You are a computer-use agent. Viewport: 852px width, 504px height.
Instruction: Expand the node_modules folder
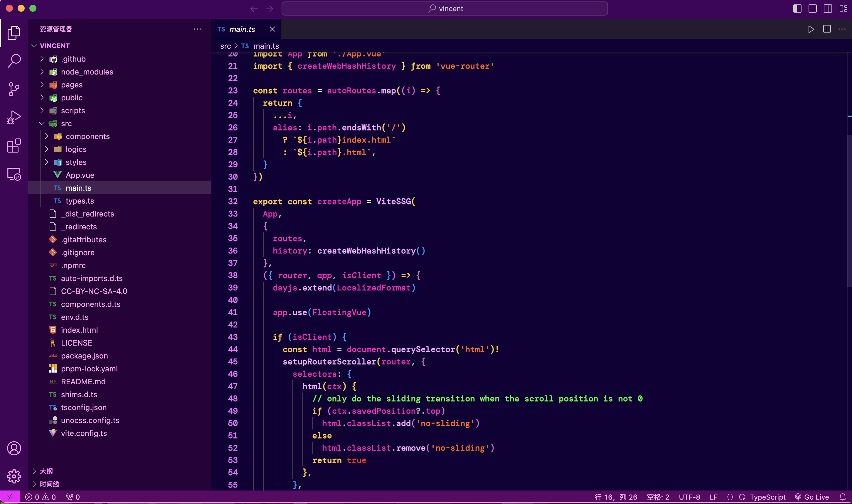(87, 72)
